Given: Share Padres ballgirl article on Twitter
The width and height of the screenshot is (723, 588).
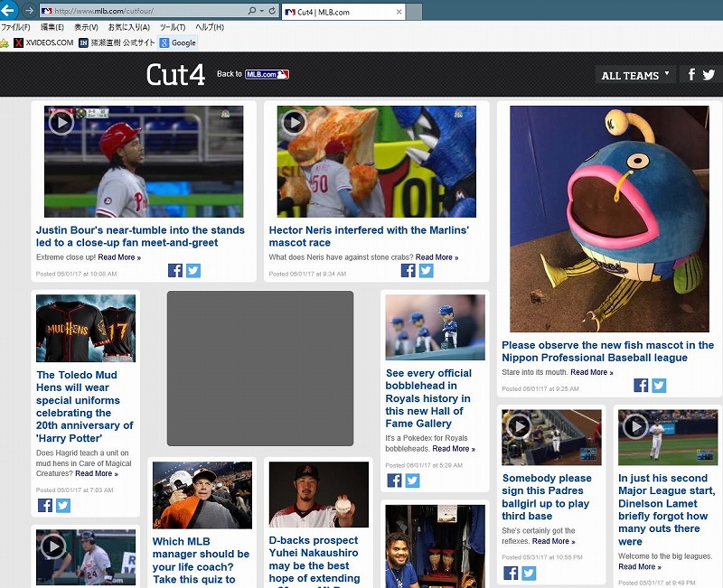Looking at the screenshot, I should point(529,573).
